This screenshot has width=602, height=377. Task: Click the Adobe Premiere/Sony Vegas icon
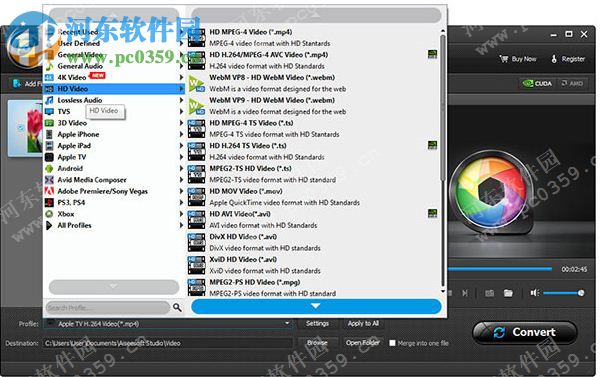(x=49, y=191)
